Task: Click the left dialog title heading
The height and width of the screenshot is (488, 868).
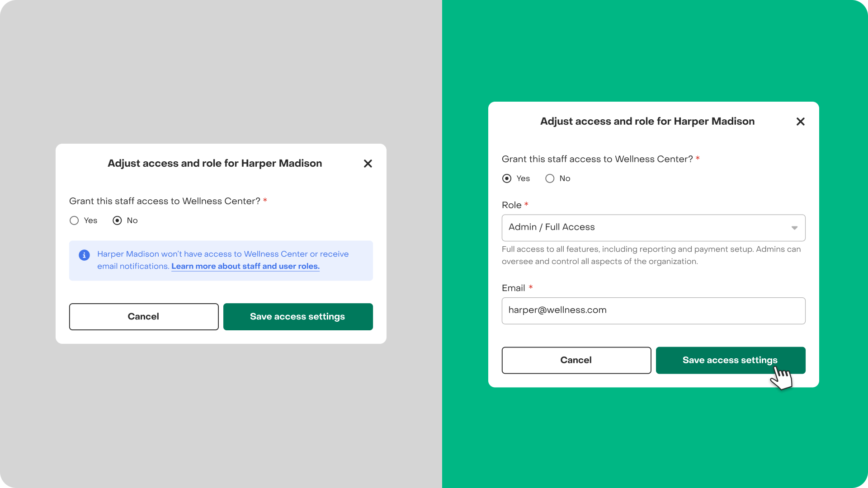Action: click(x=215, y=163)
